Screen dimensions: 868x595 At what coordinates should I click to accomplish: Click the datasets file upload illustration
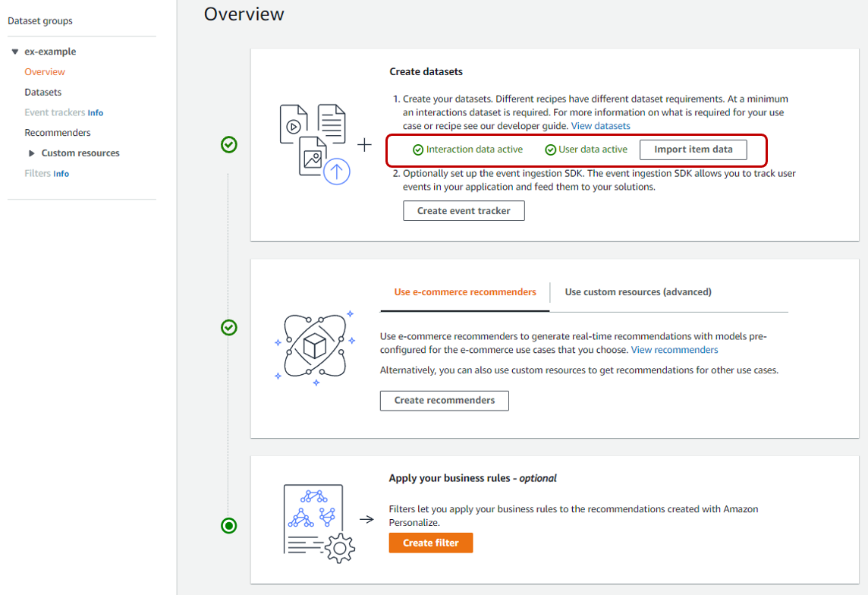(x=315, y=144)
